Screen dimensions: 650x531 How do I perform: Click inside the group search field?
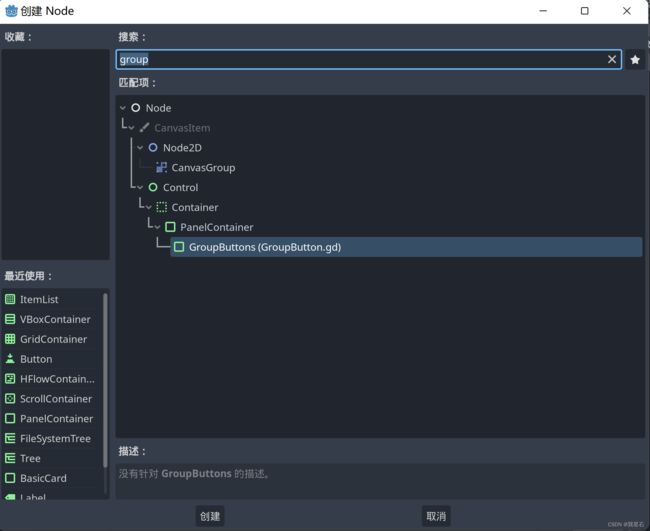click(369, 59)
